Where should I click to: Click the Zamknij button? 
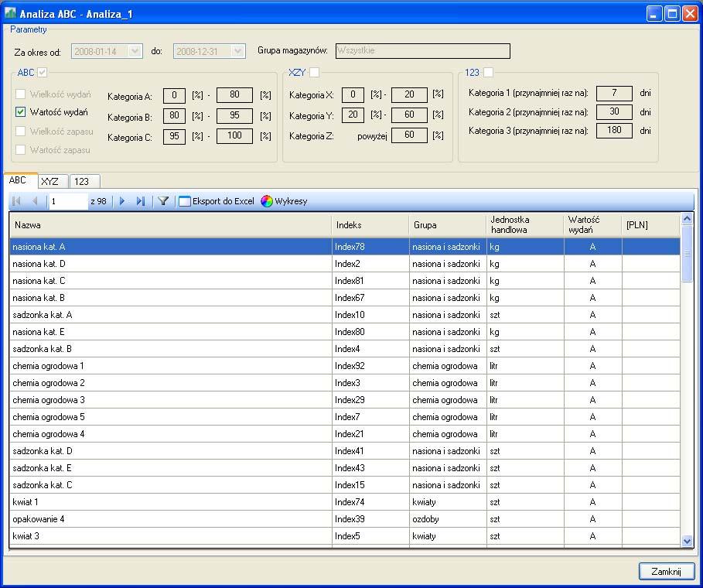666,572
